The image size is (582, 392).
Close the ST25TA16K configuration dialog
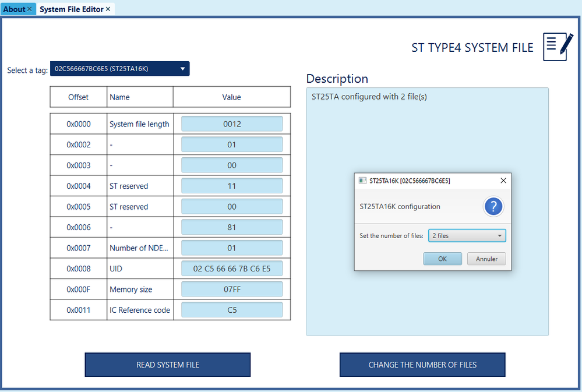(503, 181)
